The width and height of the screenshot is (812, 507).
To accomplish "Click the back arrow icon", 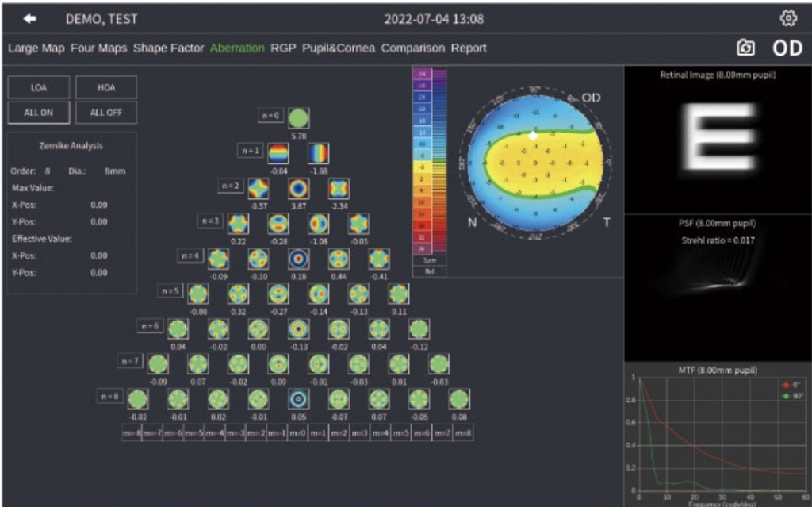I will (31, 19).
